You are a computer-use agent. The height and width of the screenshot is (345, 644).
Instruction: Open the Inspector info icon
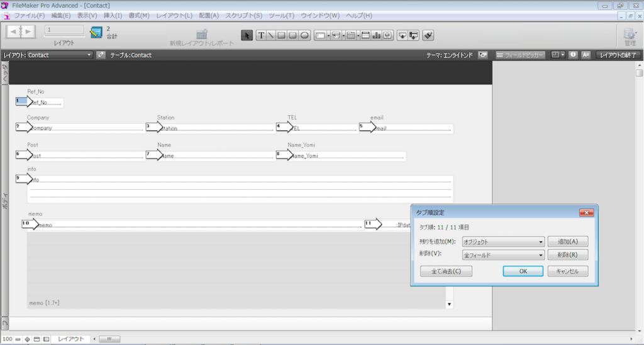(573, 55)
